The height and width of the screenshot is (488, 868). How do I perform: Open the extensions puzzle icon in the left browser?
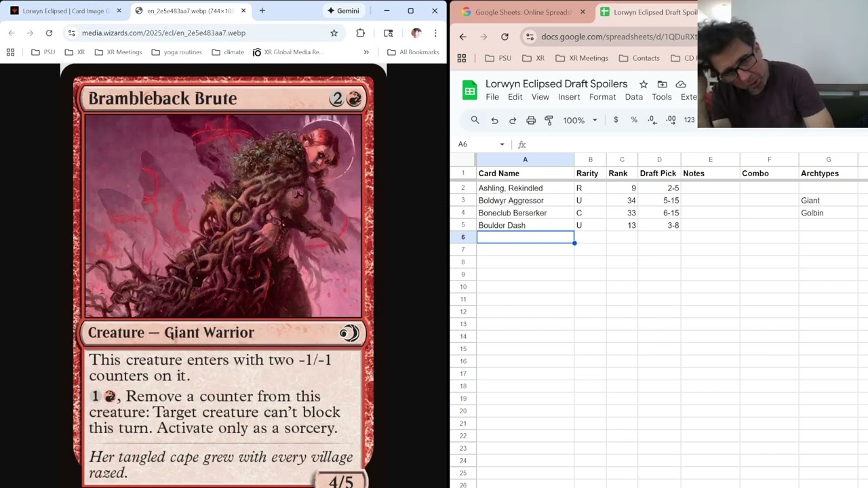pos(360,33)
